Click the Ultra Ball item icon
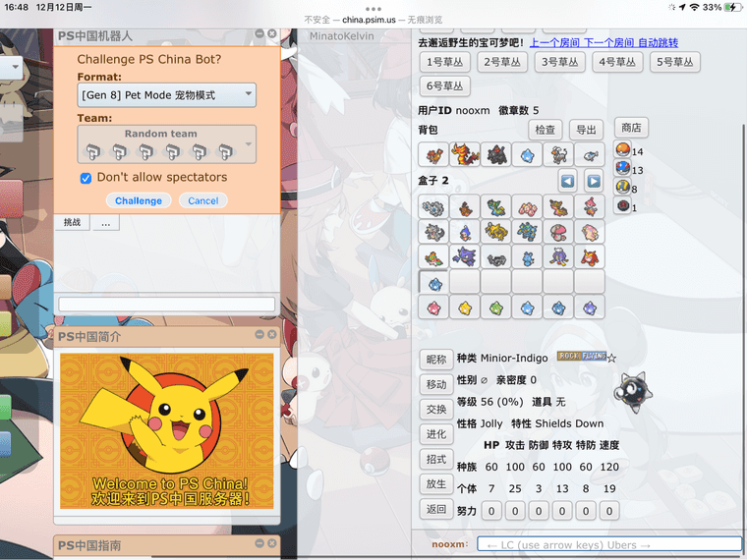 (x=621, y=188)
